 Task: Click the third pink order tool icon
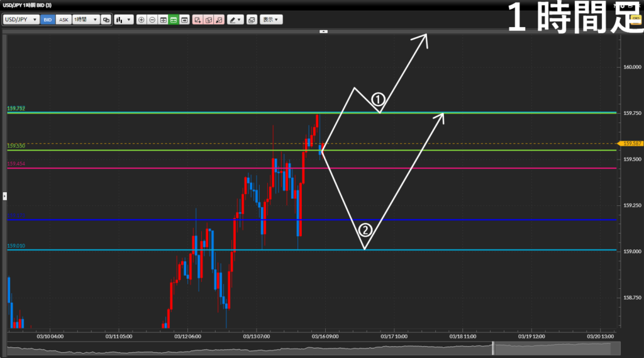(x=219, y=19)
